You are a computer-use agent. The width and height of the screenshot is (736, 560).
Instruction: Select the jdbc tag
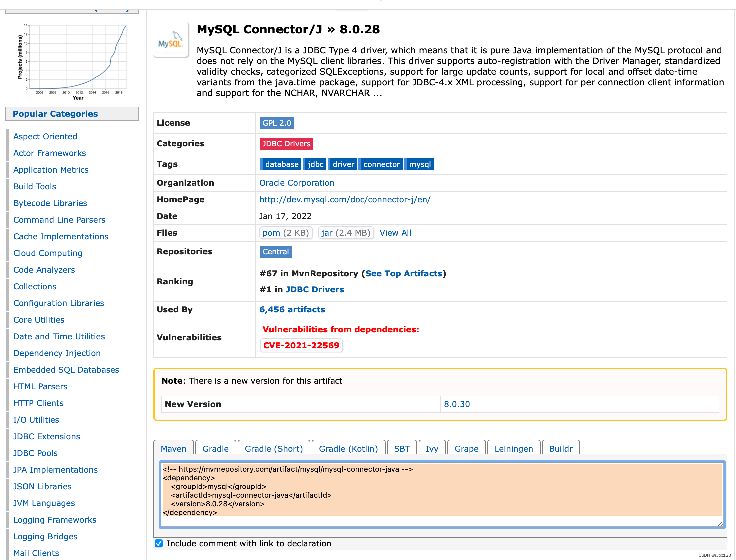point(315,164)
